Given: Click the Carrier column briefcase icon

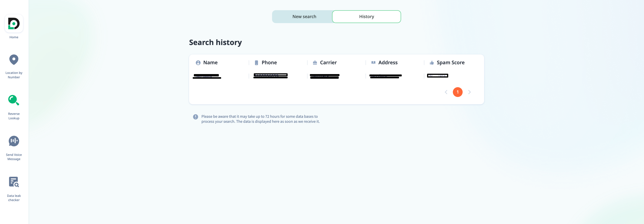Looking at the screenshot, I should (x=315, y=63).
